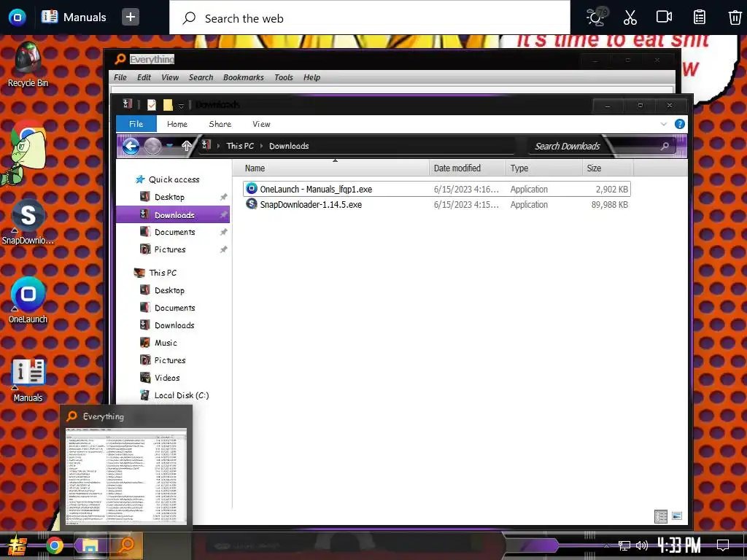Switch to details view layout icon

[x=661, y=516]
